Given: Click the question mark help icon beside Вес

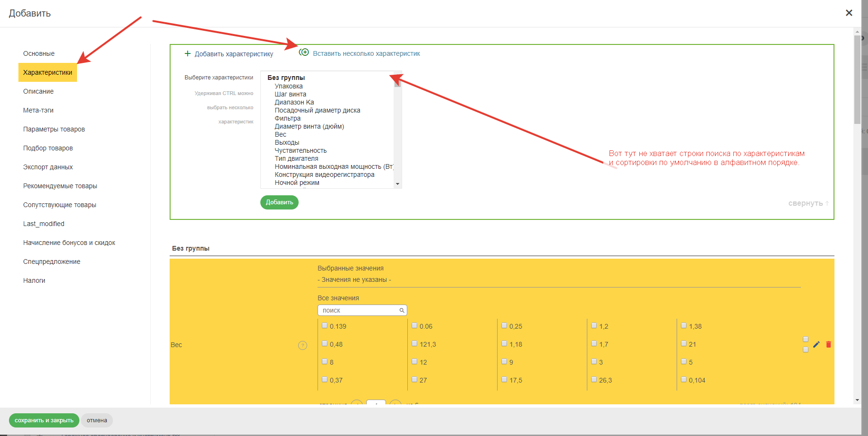Looking at the screenshot, I should [302, 345].
